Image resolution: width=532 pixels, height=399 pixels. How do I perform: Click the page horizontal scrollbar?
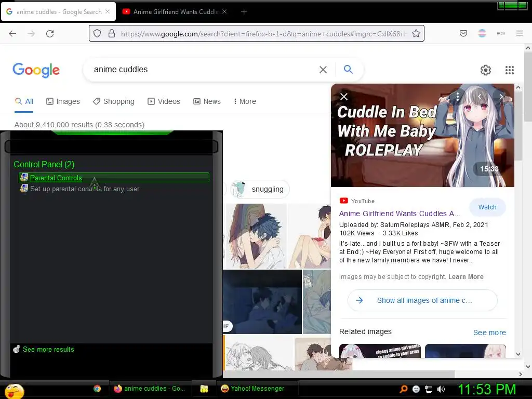point(339,374)
